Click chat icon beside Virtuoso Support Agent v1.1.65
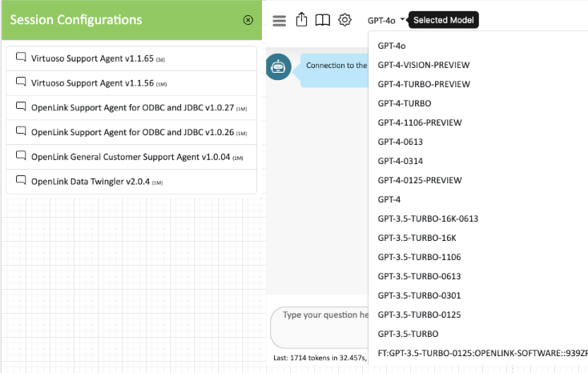This screenshot has width=588, height=373. [x=21, y=58]
